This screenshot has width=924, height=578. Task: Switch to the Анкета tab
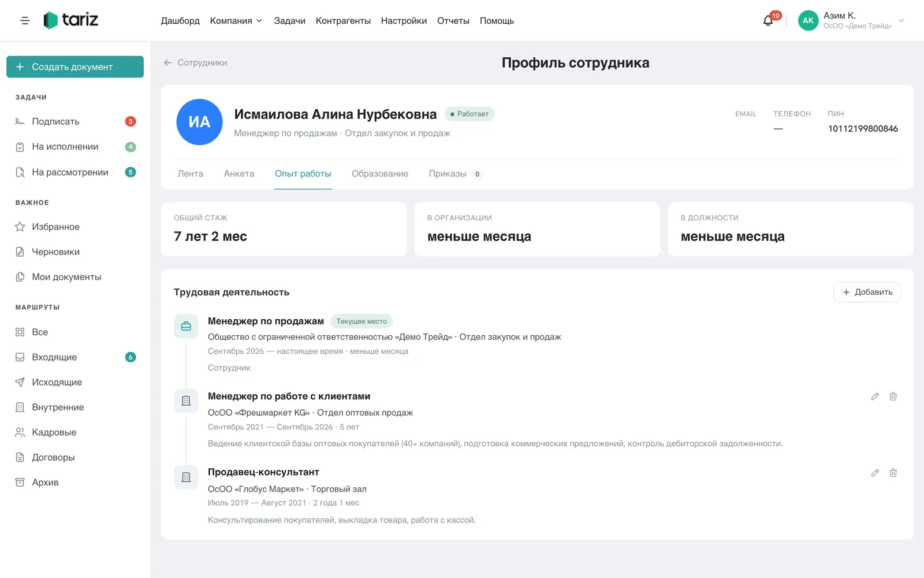239,174
